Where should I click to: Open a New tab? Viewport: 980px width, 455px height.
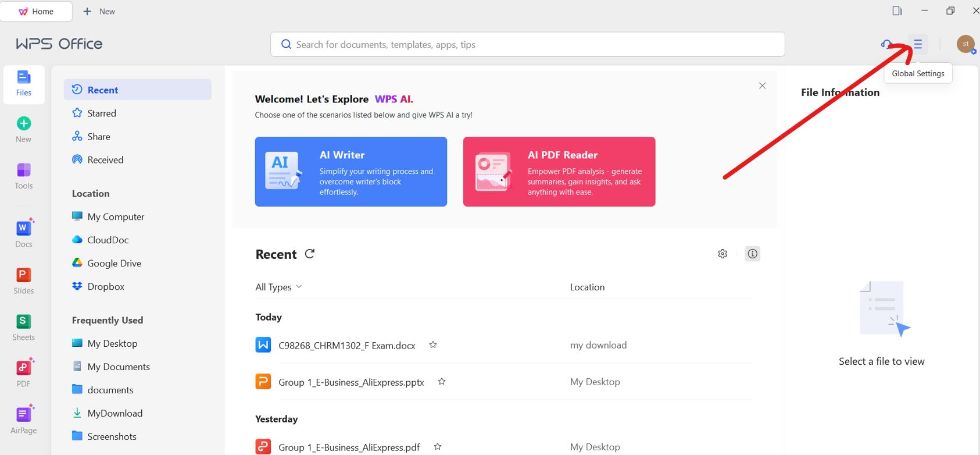99,11
